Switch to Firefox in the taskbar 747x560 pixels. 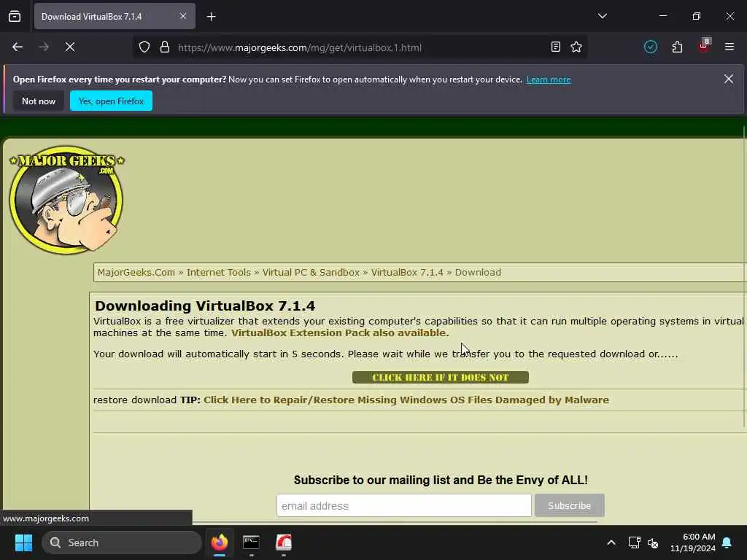220,542
